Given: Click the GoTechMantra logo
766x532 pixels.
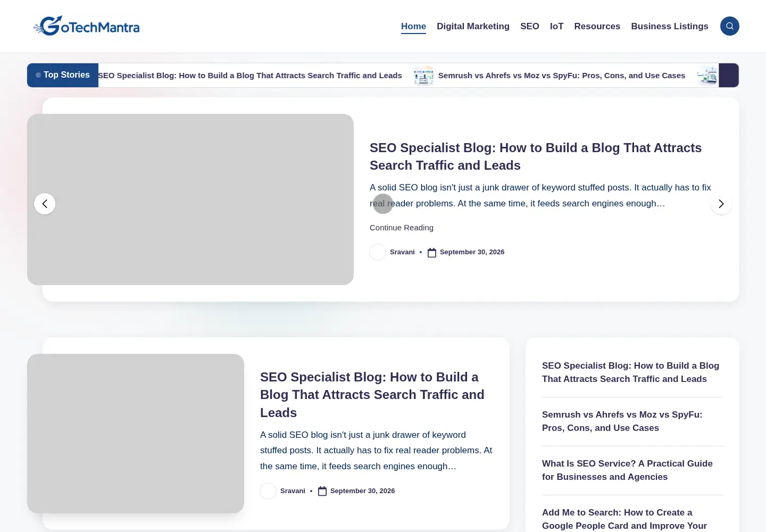Looking at the screenshot, I should point(87,26).
